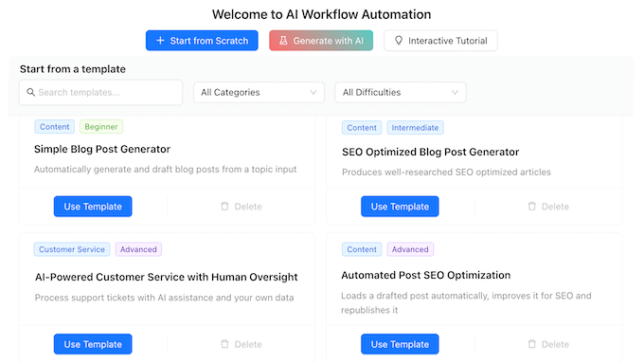Click the plus icon in Start from Scratch
The height and width of the screenshot is (364, 644).
(161, 41)
